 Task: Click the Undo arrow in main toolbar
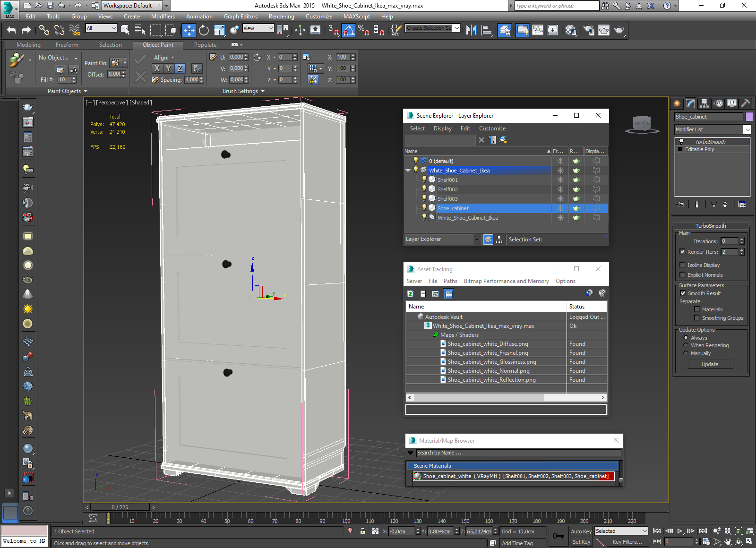(x=11, y=30)
